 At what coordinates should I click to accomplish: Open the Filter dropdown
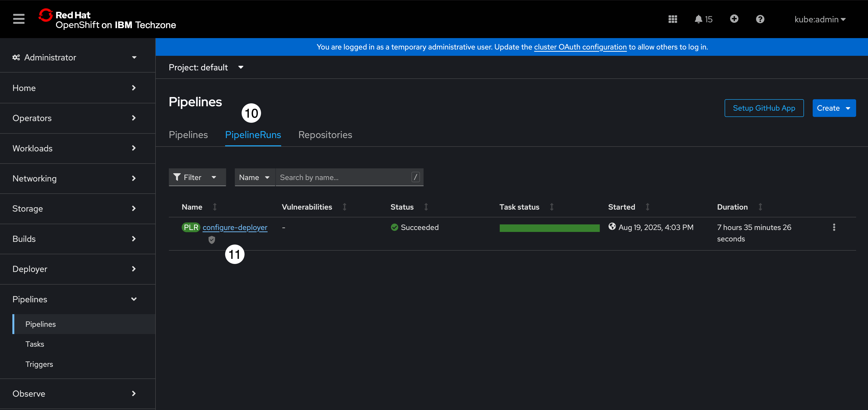197,177
